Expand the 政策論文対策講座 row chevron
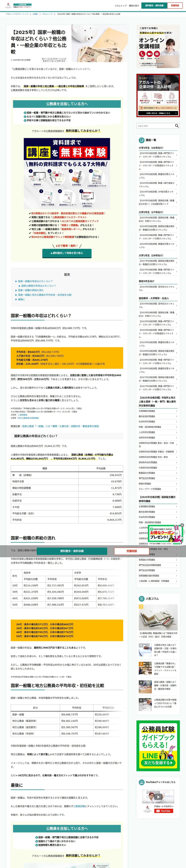The height and width of the screenshot is (868, 186). (x=177, y=560)
